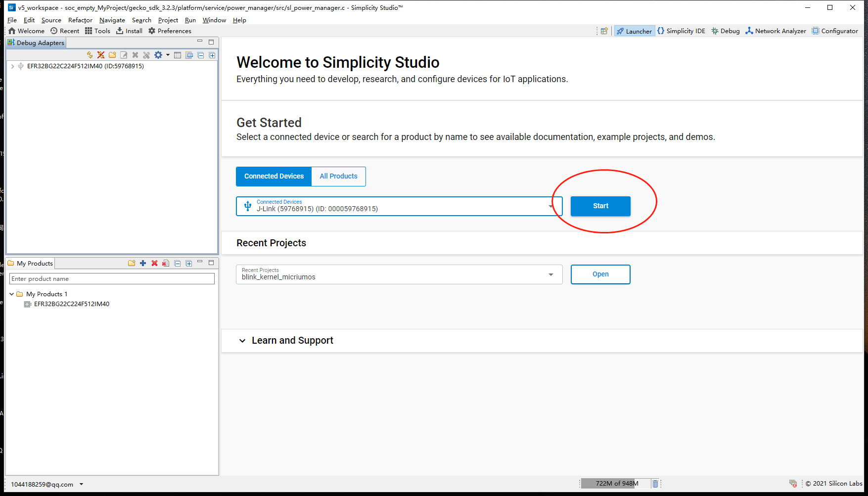The width and height of the screenshot is (868, 496).
Task: Switch to the All Products tab
Action: pos(338,176)
